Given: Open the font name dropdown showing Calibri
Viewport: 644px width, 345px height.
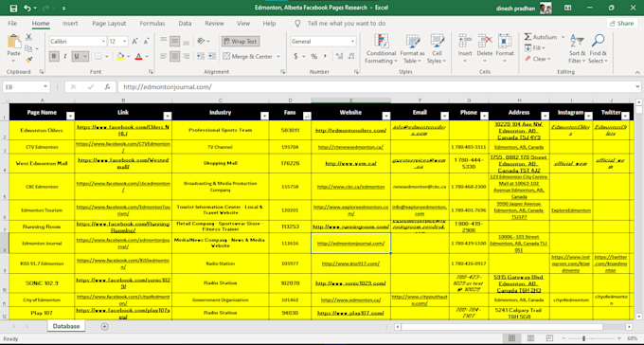Looking at the screenshot, I should pos(103,42).
